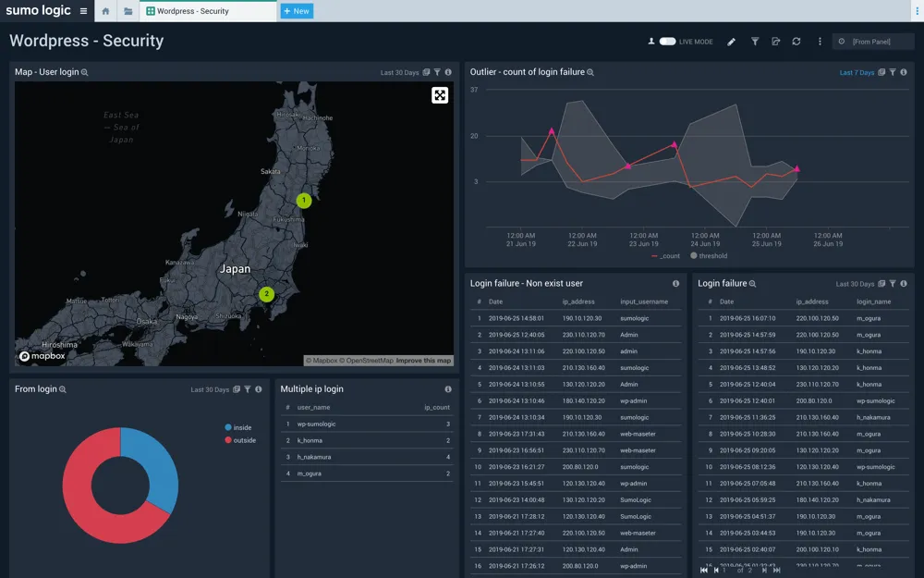The image size is (924, 578).
Task: Toggle the threshold series in the chart legend
Action: coord(709,256)
